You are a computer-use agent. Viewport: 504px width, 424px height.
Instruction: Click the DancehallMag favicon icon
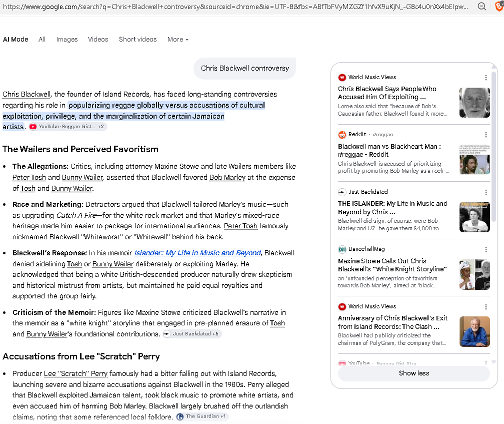tap(342, 249)
